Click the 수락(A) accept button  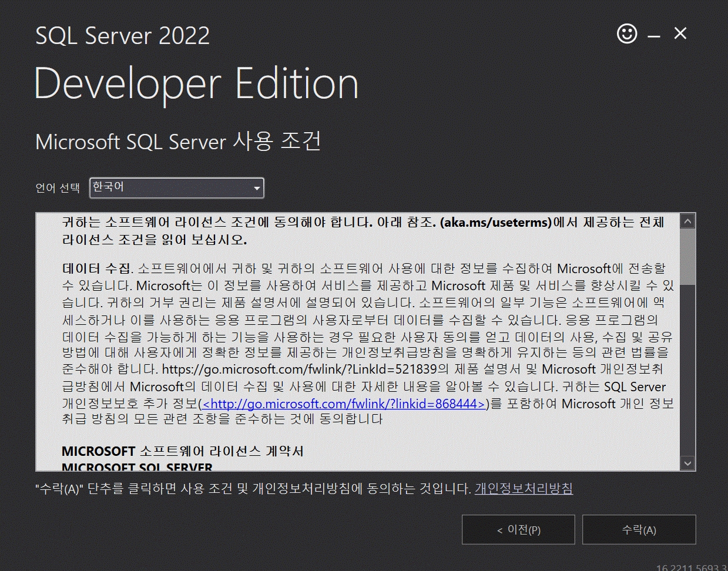point(639,530)
